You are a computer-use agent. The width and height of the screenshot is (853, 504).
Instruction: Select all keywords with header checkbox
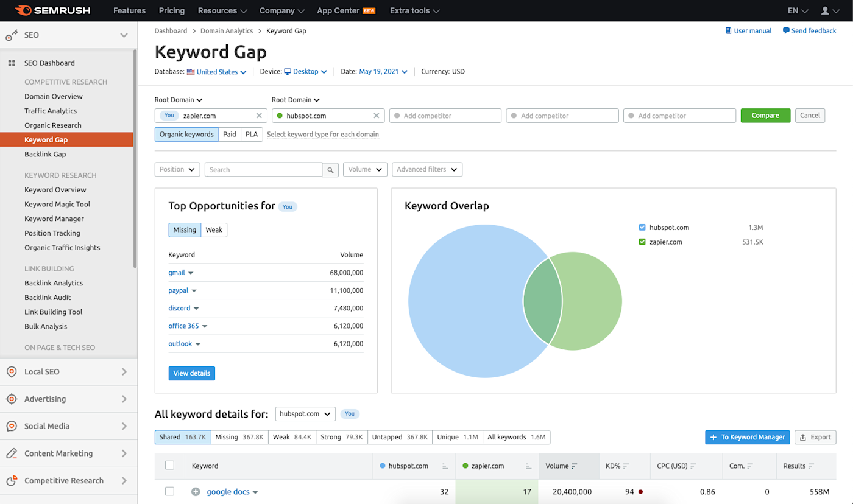pos(170,466)
